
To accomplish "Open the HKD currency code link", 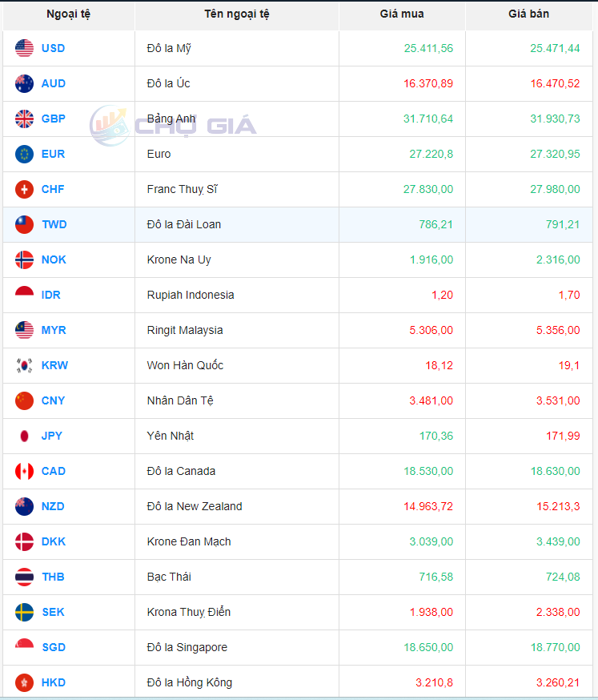I will click(53, 682).
